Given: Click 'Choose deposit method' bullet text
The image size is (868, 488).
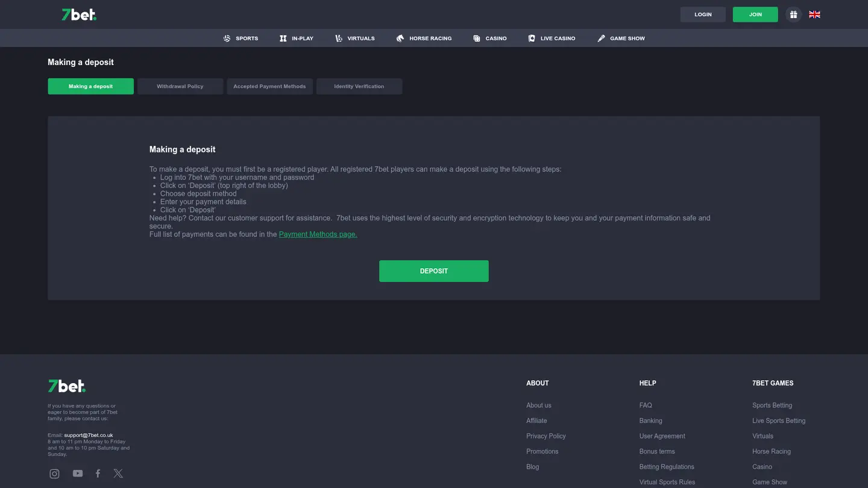Looking at the screenshot, I should [x=198, y=193].
